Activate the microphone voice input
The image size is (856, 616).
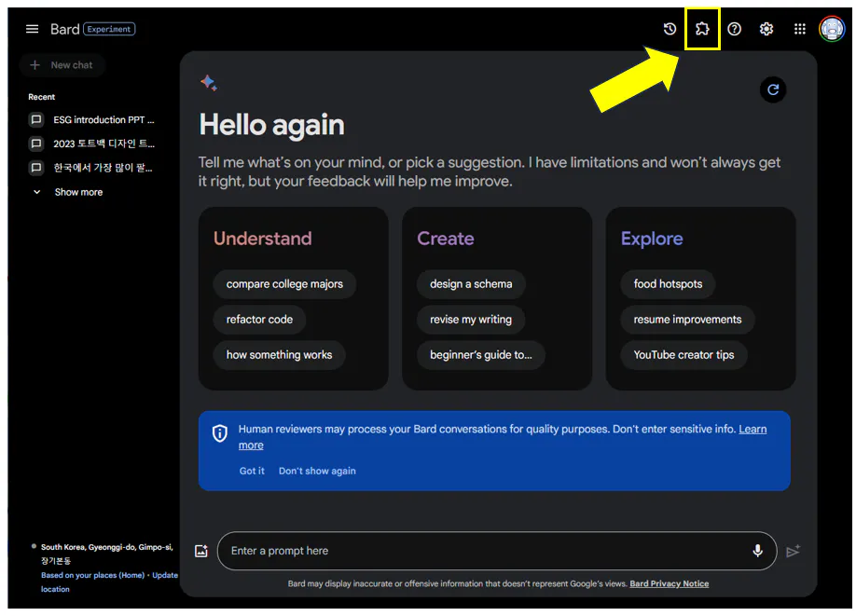[758, 551]
